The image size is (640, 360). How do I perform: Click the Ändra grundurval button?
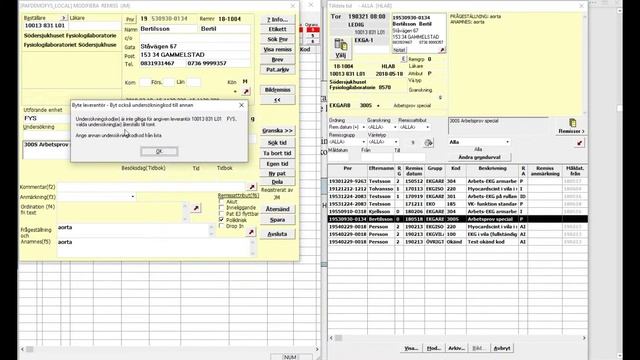point(479,157)
